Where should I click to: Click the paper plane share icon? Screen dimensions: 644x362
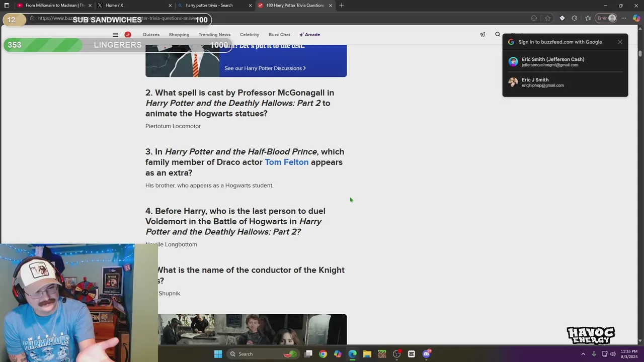[x=482, y=35]
